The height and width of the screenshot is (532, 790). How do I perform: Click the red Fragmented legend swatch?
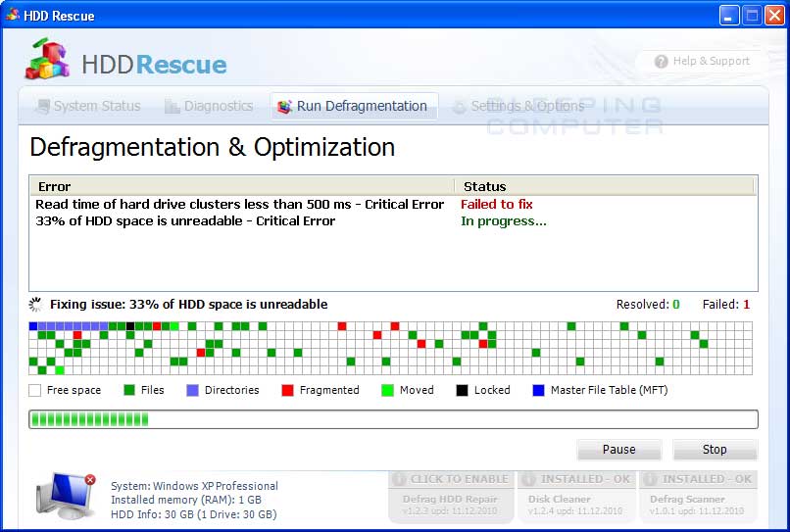coord(287,390)
